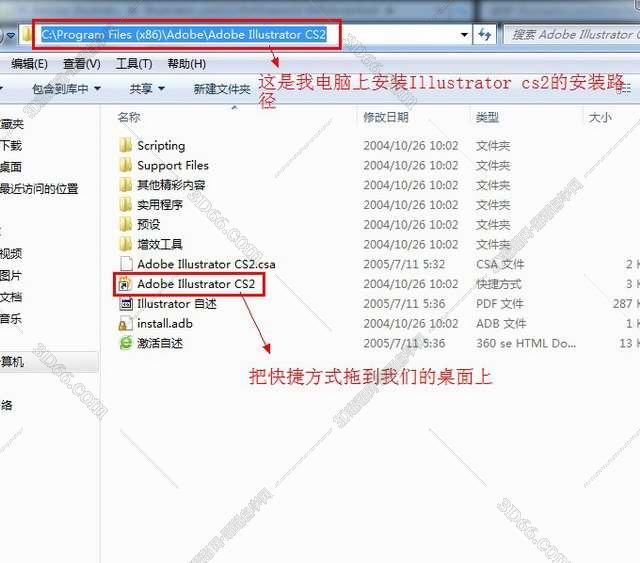
Task: Click the 预设 folder name
Action: (149, 224)
